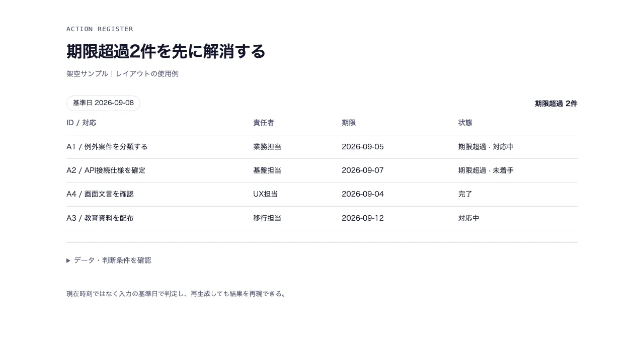This screenshot has height=362, width=644.
Task: Click the due date 2026-09-04
Action: point(363,194)
